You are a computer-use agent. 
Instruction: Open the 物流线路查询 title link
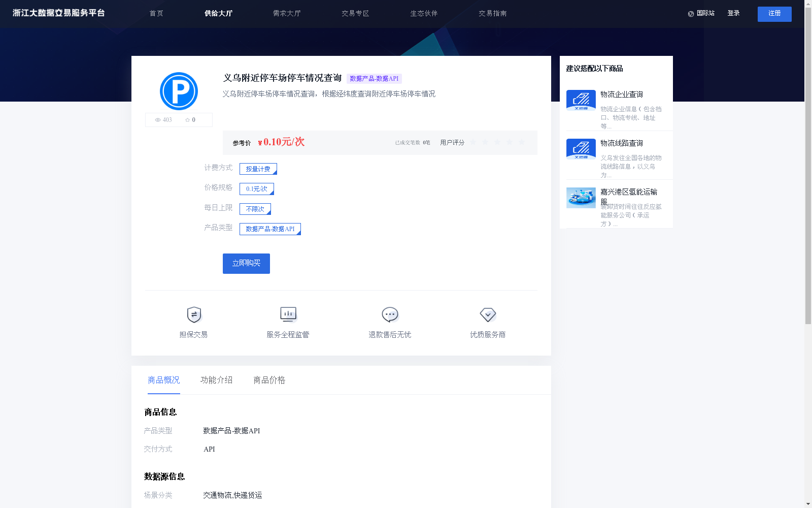[x=622, y=143]
